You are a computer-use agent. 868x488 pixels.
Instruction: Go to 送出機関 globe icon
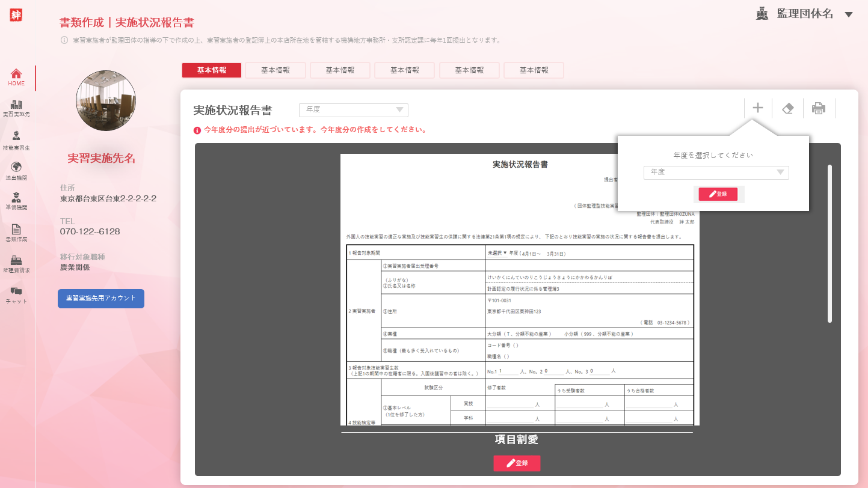click(16, 168)
